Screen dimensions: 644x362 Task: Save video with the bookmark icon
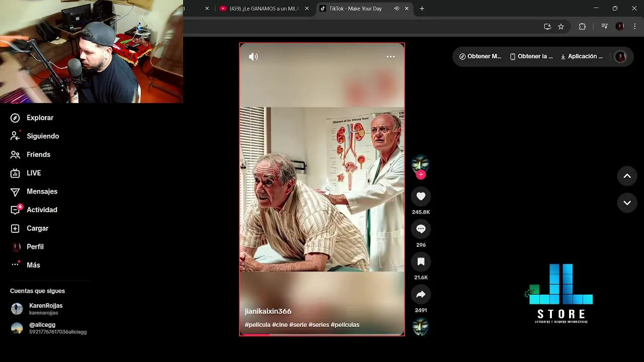pos(421,262)
